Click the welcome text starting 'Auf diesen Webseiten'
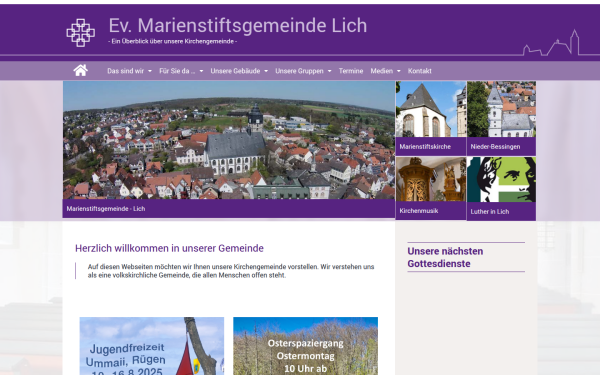Image resolution: width=600 pixels, height=375 pixels. pyautogui.click(x=231, y=271)
